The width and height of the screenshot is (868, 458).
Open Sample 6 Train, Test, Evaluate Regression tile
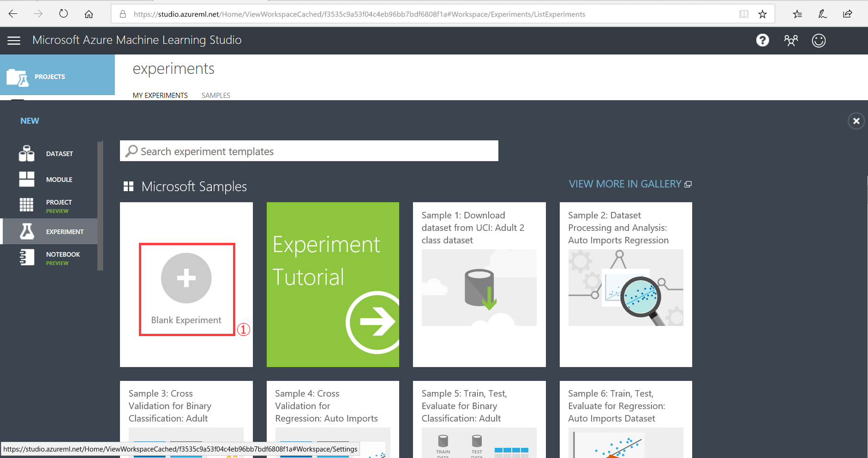(x=626, y=419)
